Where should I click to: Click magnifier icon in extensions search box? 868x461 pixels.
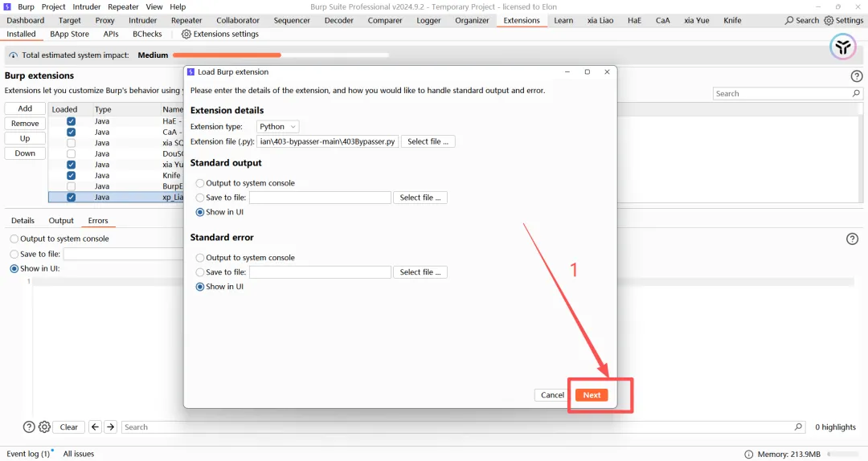pos(856,93)
